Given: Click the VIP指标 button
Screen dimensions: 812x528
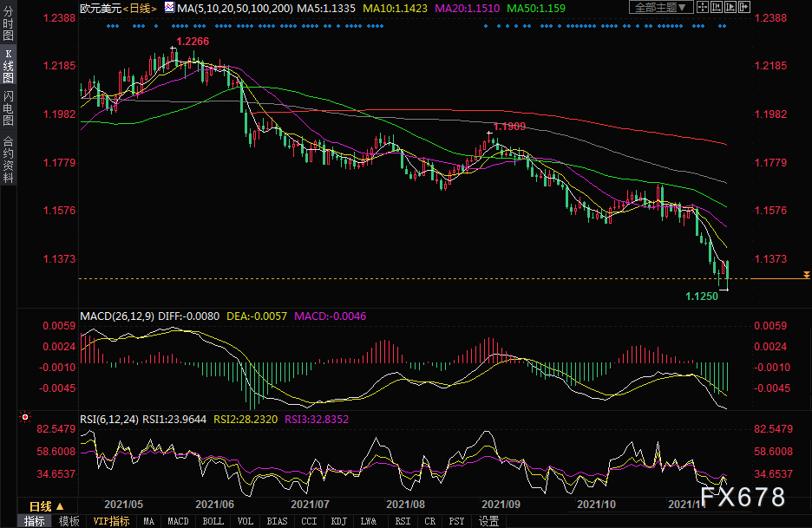Looking at the screenshot, I should [x=111, y=521].
